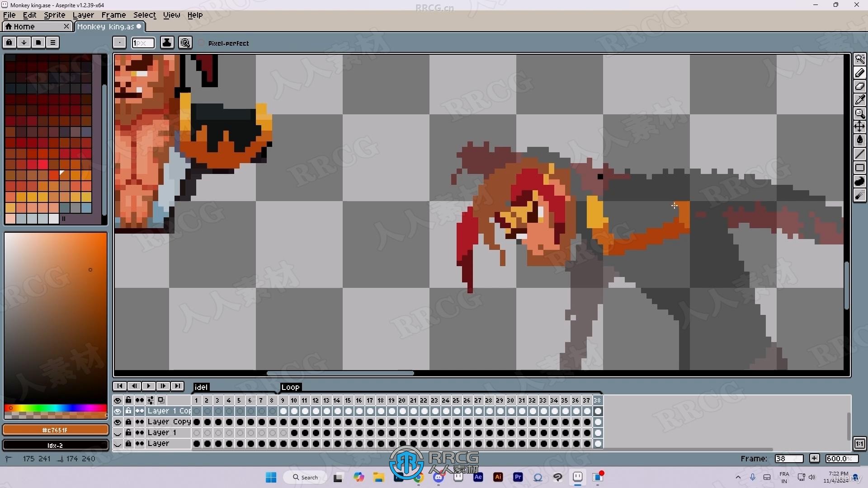868x488 pixels.
Task: Open the Edit menu
Action: 29,15
